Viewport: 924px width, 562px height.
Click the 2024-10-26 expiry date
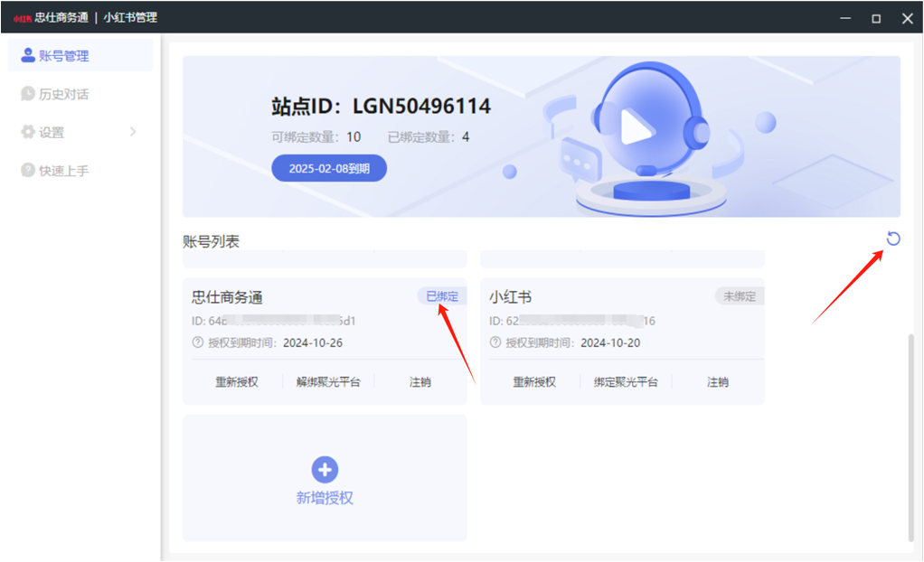pos(313,342)
